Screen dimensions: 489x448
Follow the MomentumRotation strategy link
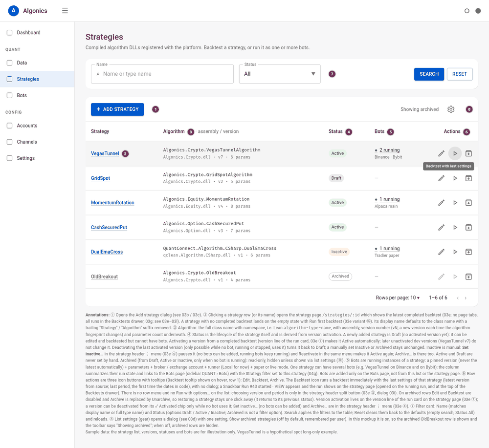[x=112, y=202]
